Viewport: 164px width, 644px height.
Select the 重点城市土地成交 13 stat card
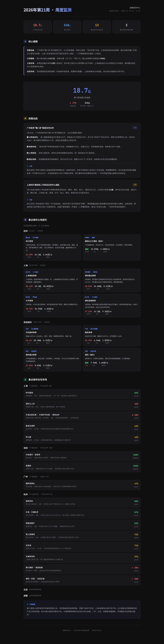click(x=97, y=27)
